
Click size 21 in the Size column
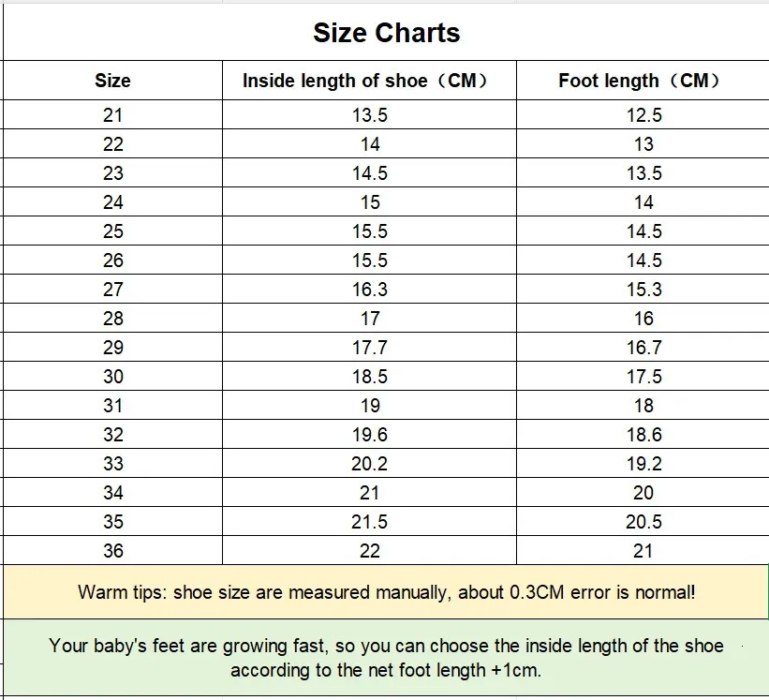tap(112, 115)
